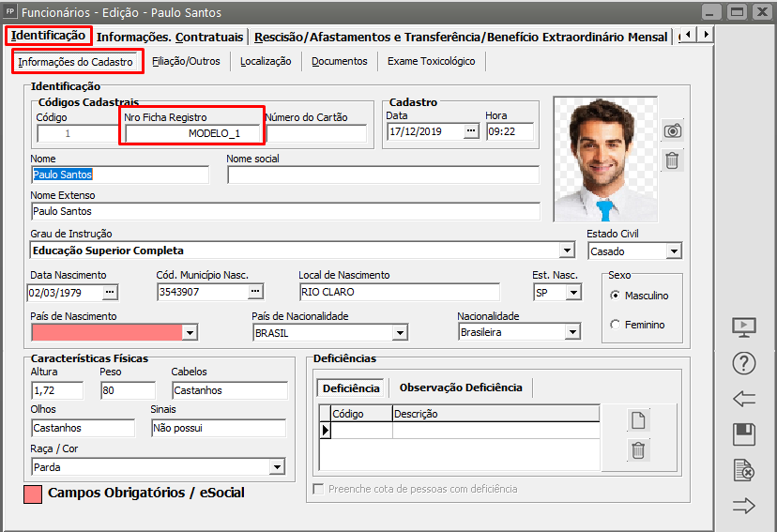Expand Grau de Instrução dropdown
This screenshot has width=777, height=532.
click(568, 251)
